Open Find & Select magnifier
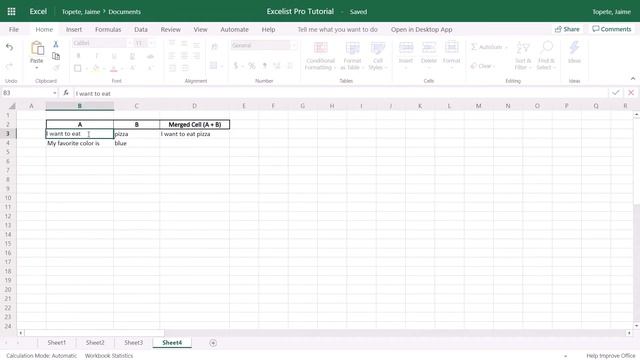Image resolution: width=640 pixels, height=360 pixels. [x=546, y=55]
